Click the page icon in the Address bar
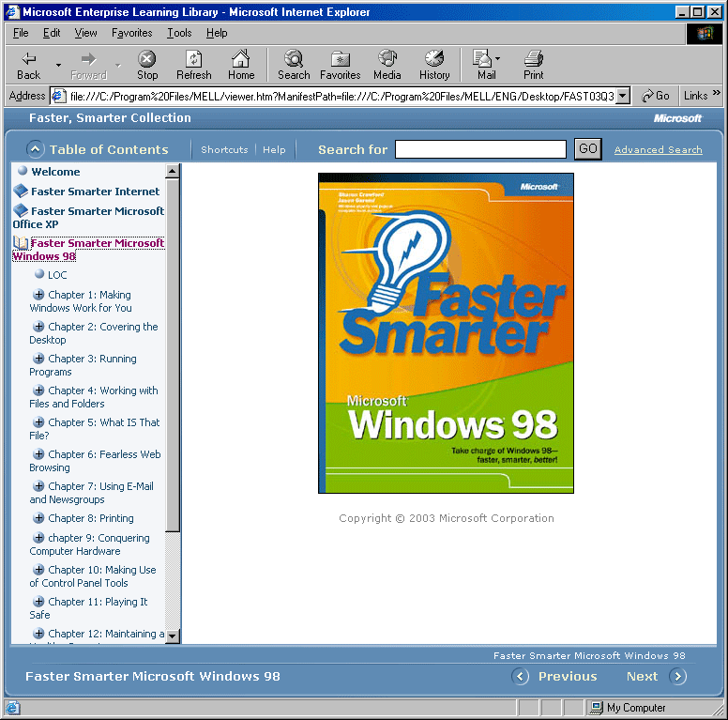Image resolution: width=728 pixels, height=720 pixels. [58, 96]
